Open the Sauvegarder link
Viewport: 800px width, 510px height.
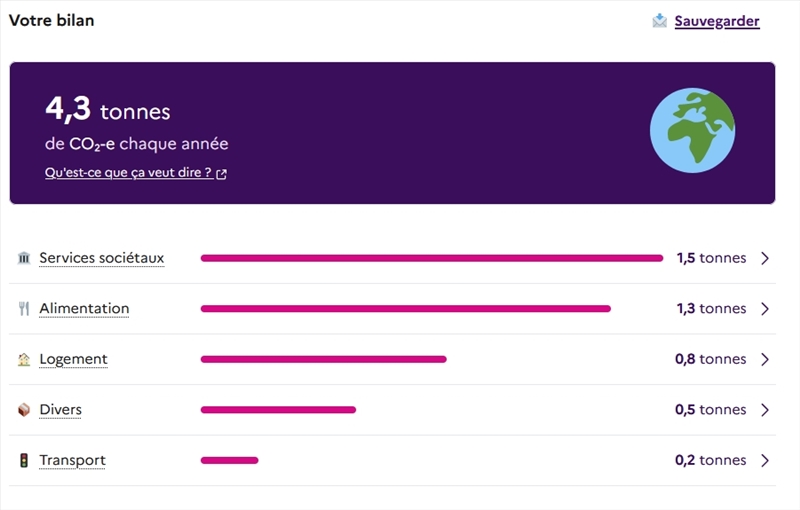point(717,21)
